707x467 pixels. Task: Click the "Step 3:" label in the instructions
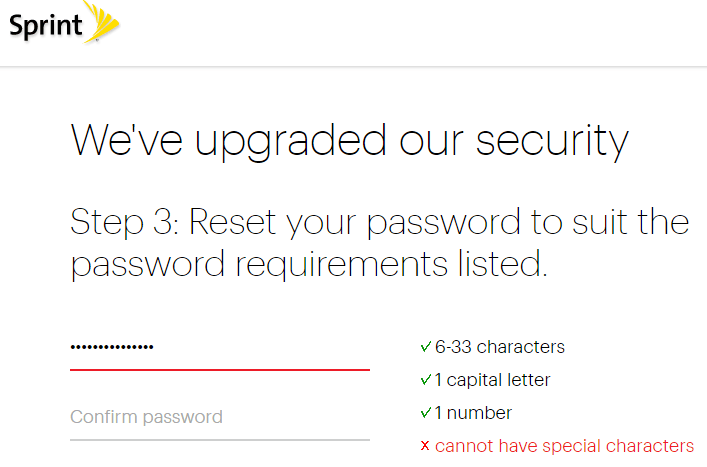tap(123, 222)
